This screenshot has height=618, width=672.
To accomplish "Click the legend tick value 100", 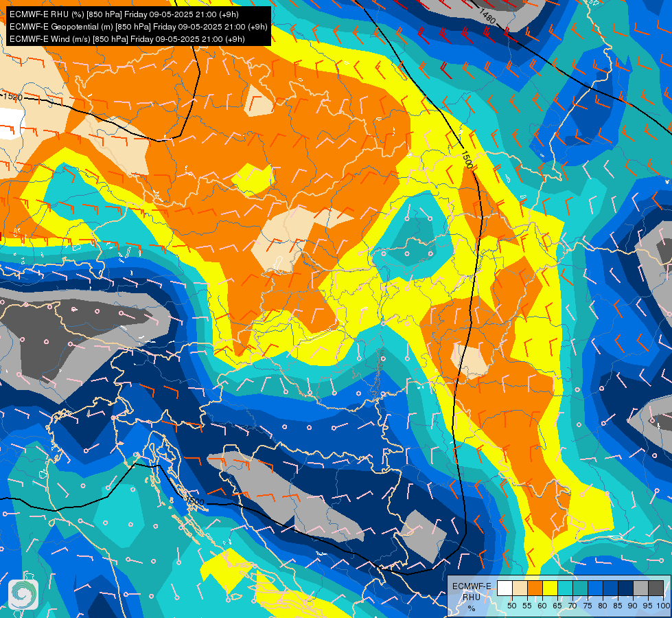I will click(x=663, y=606).
